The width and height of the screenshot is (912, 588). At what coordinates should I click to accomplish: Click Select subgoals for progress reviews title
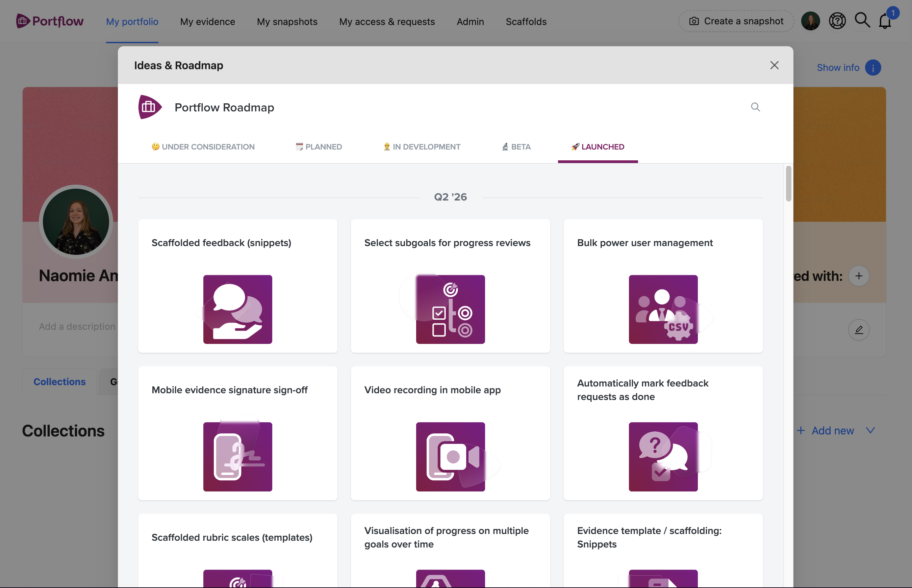447,243
